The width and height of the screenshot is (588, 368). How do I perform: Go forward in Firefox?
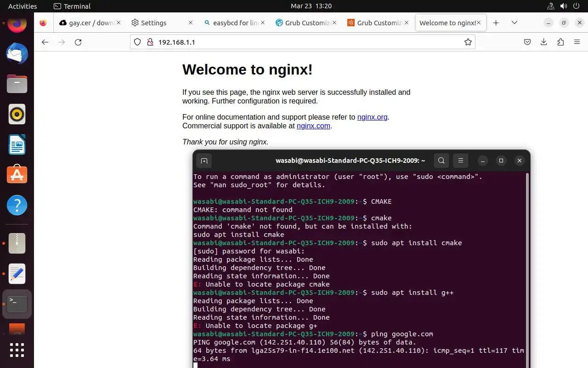(x=62, y=42)
